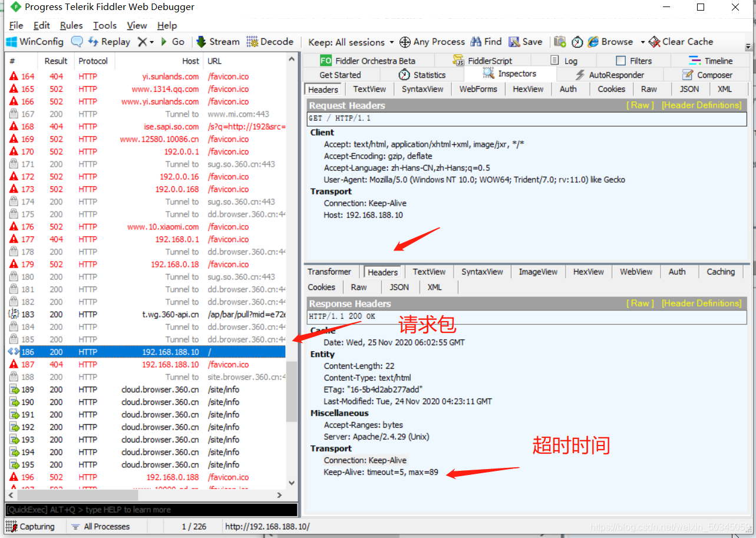Click Raw link in Request Headers
This screenshot has height=538, width=756.
click(x=640, y=105)
